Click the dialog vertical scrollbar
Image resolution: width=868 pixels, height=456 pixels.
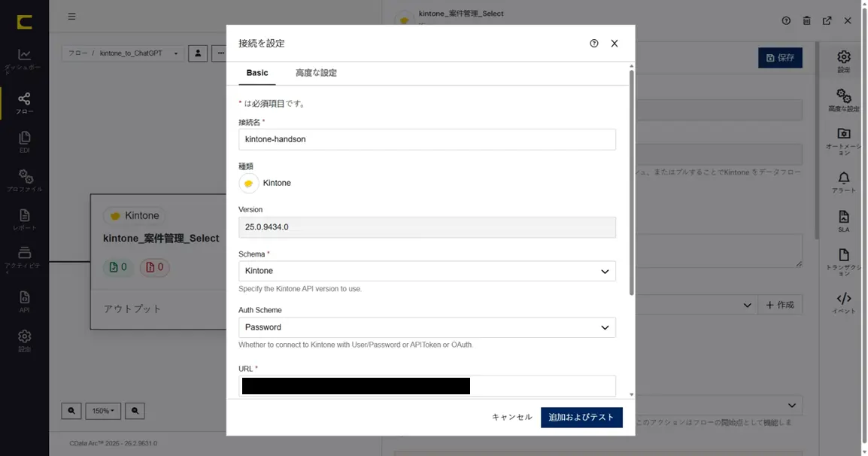point(632,183)
